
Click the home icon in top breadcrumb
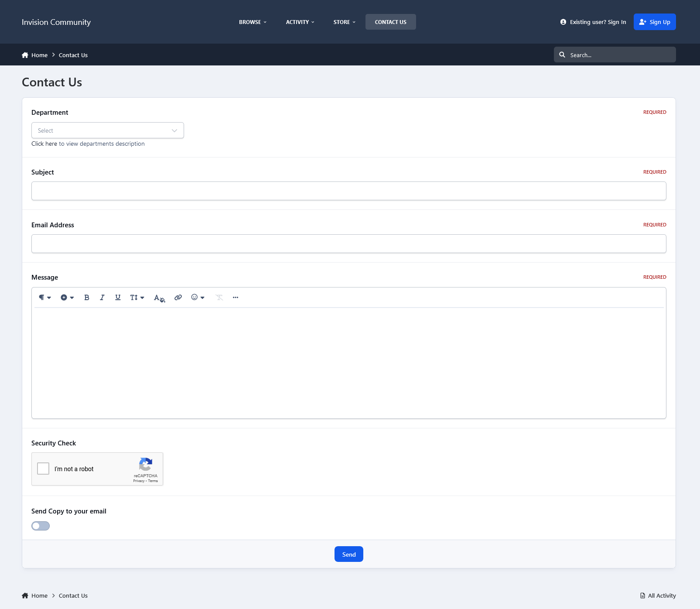[x=25, y=55]
